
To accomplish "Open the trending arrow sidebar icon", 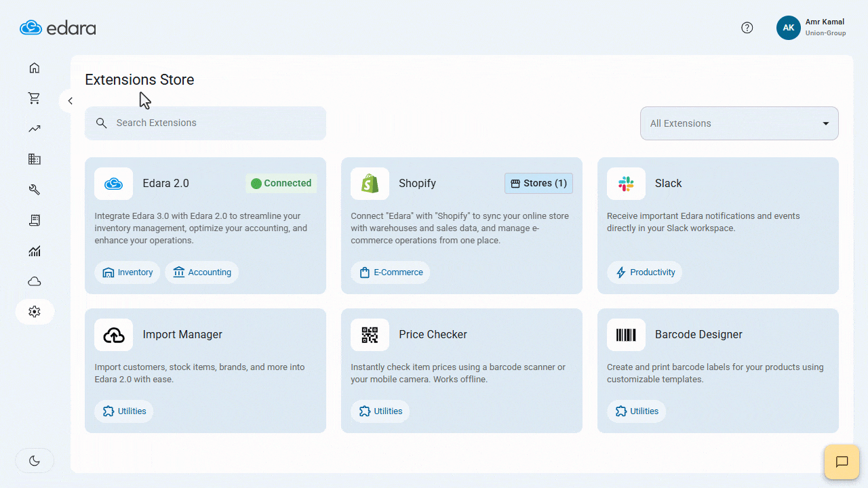I will pos(35,129).
